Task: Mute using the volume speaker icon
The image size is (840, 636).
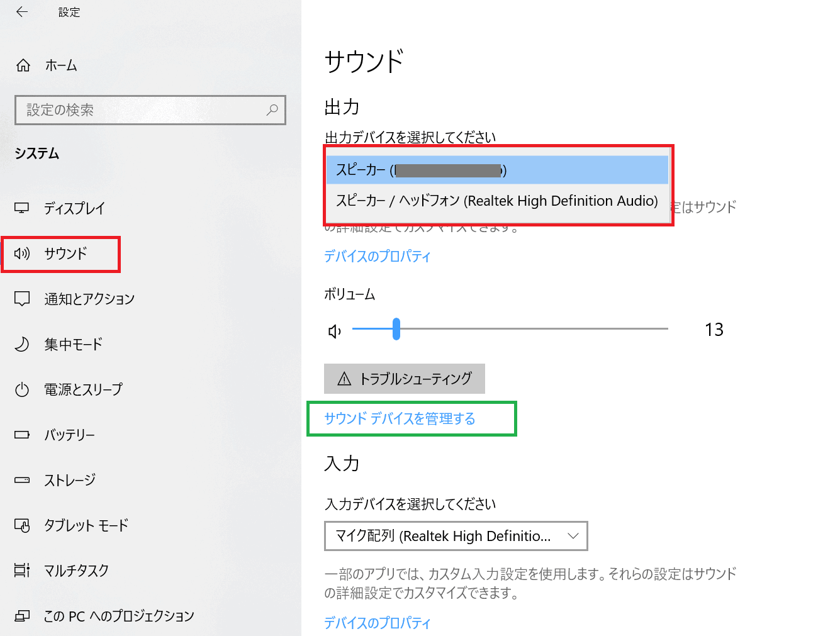Action: (x=335, y=331)
